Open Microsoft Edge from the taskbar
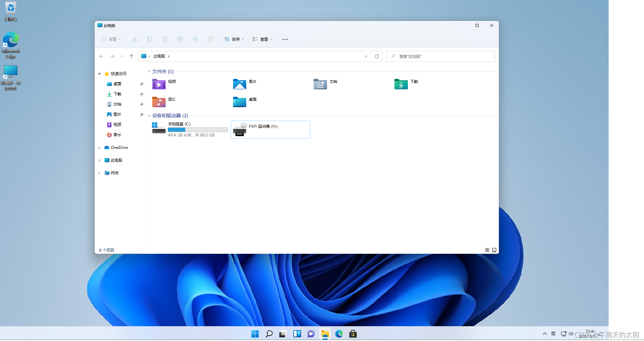Viewport: 644px width, 341px height. point(339,334)
